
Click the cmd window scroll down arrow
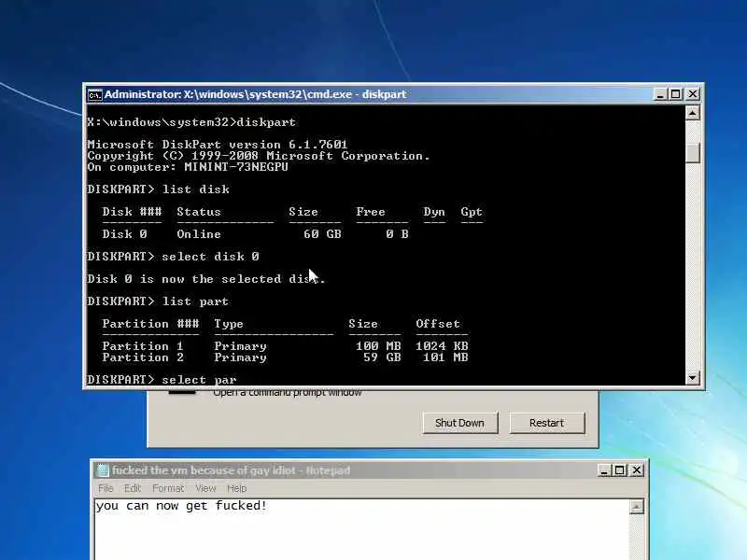point(692,378)
